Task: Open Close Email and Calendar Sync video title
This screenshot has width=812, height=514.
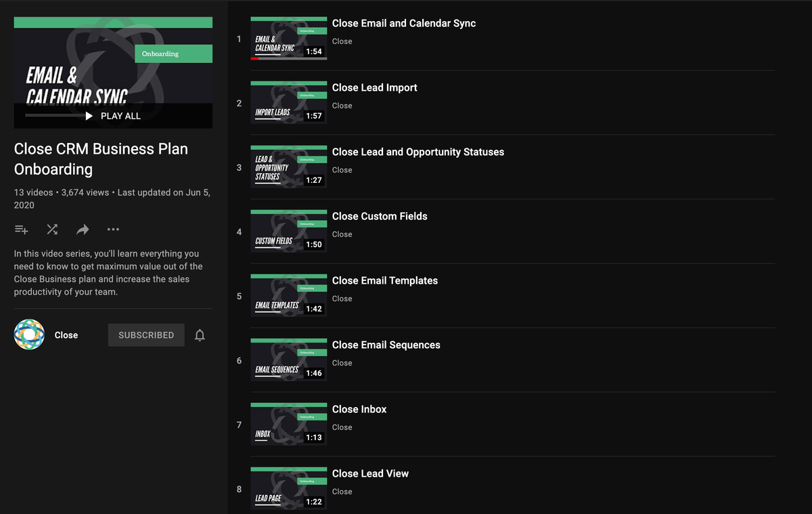Action: (x=404, y=23)
